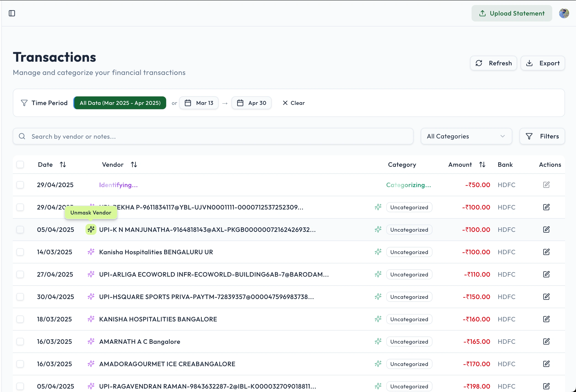Sort by Amount column arrows

click(482, 164)
